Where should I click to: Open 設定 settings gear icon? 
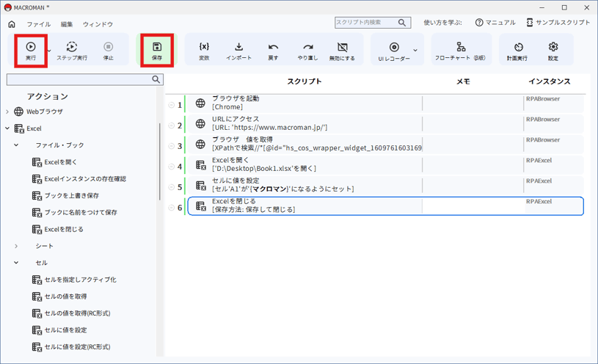(553, 47)
